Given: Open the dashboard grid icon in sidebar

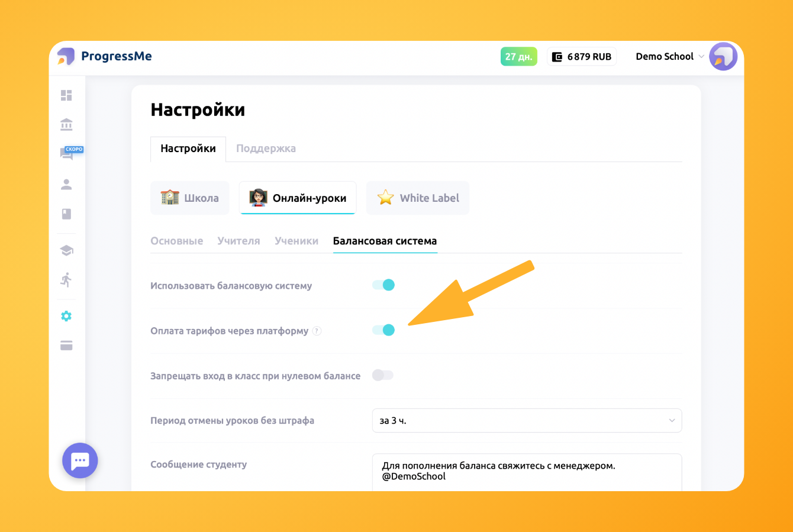Looking at the screenshot, I should coord(66,95).
